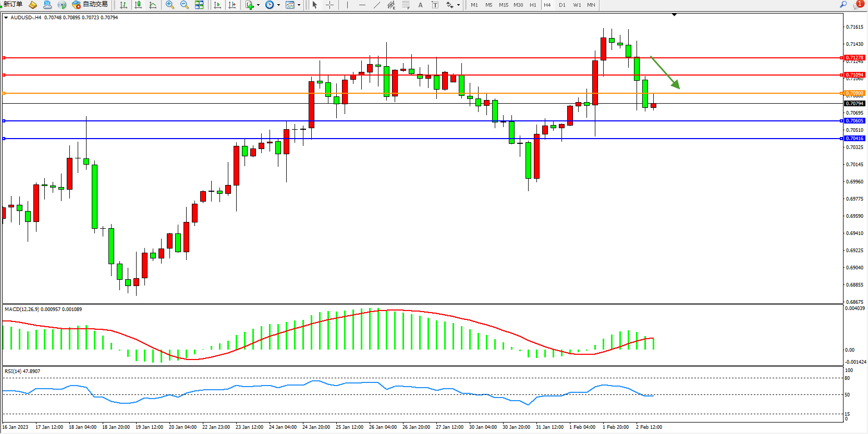This screenshot has width=868, height=434.
Task: Switch to the D1 timeframe
Action: [562, 5]
